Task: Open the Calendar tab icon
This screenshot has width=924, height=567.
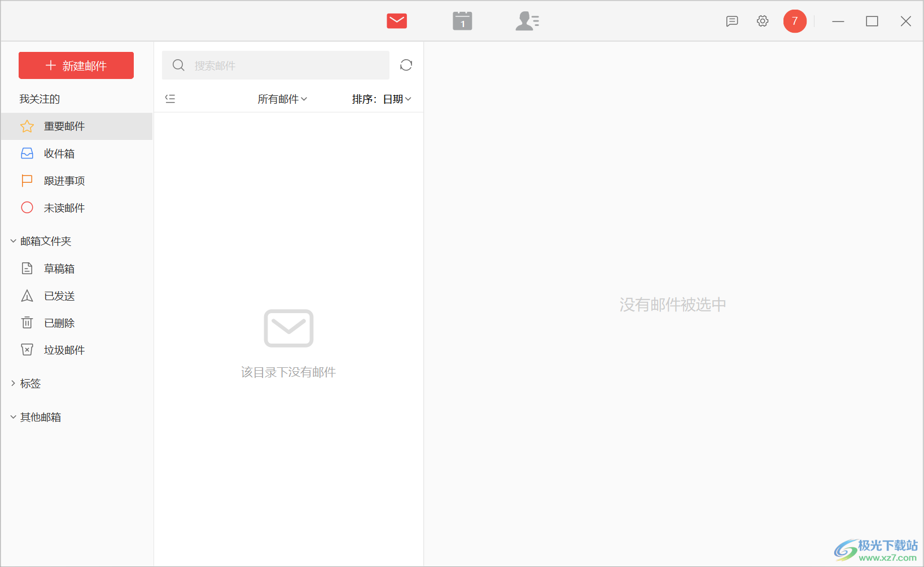Action: tap(462, 21)
